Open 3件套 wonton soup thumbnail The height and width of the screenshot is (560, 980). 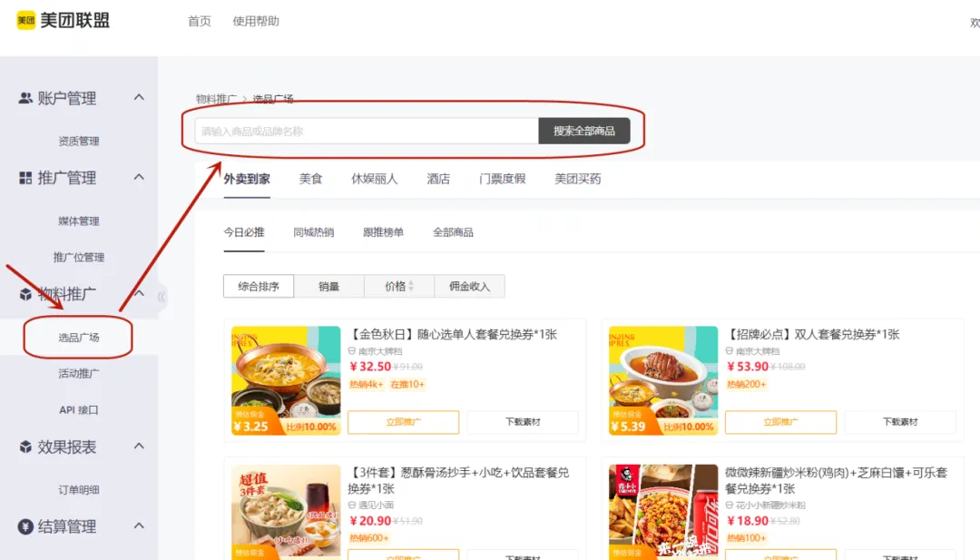coord(286,512)
